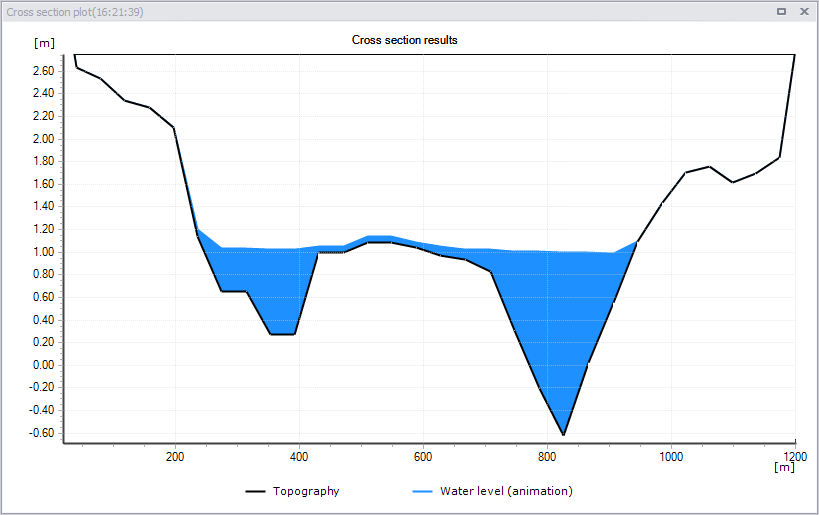Click the 1000 label on the horizontal axis
Screen dimensions: 819x515
[x=671, y=457]
